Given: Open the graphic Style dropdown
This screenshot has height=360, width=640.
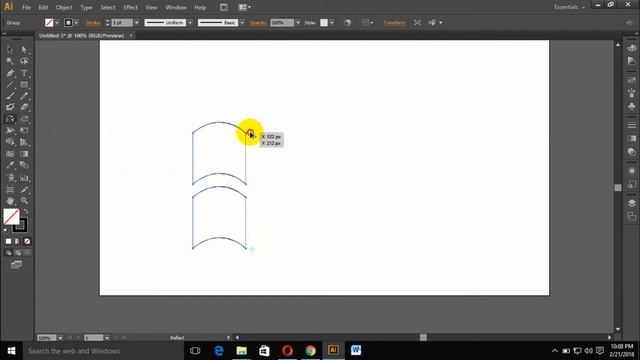Looking at the screenshot, I should coord(332,23).
